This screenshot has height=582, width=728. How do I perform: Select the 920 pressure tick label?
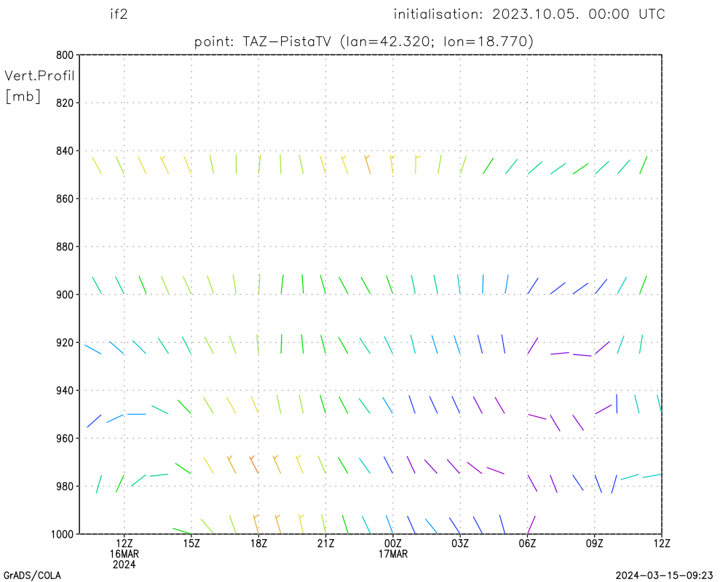click(x=65, y=343)
